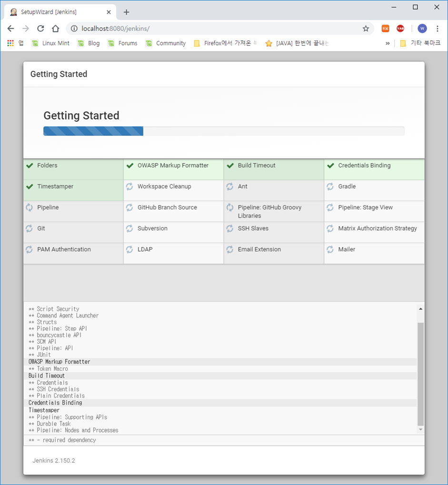The width and height of the screenshot is (448, 485).
Task: Click the log scrollbar up arrow
Action: 420,309
